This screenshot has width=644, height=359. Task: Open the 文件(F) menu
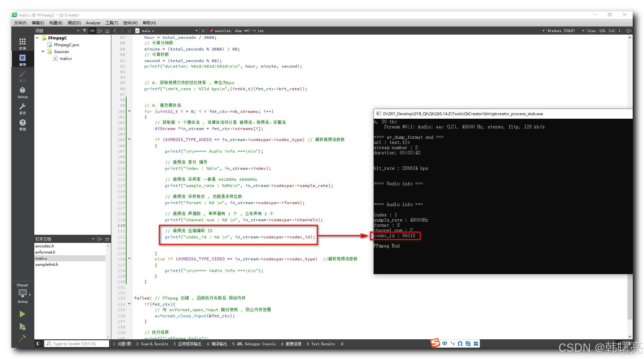pos(20,23)
